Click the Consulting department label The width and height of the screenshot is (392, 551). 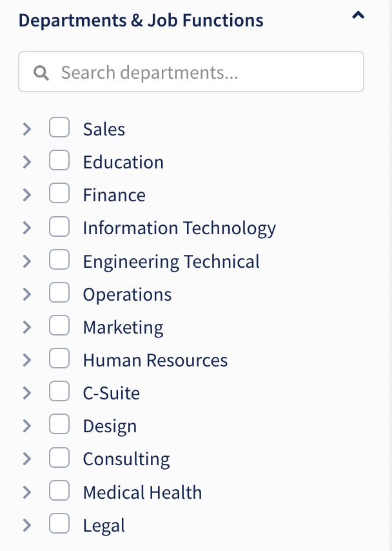(x=126, y=459)
